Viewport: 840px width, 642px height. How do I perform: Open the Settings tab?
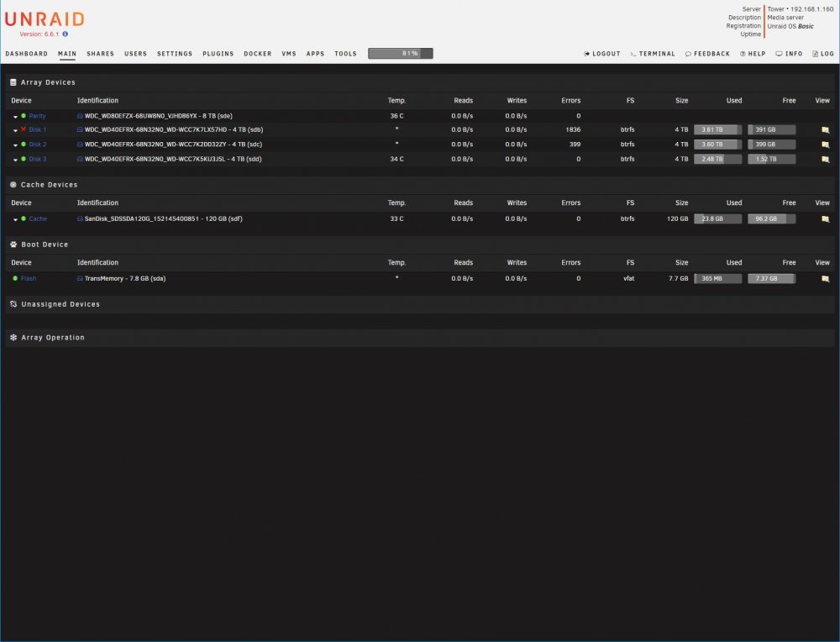pyautogui.click(x=175, y=54)
